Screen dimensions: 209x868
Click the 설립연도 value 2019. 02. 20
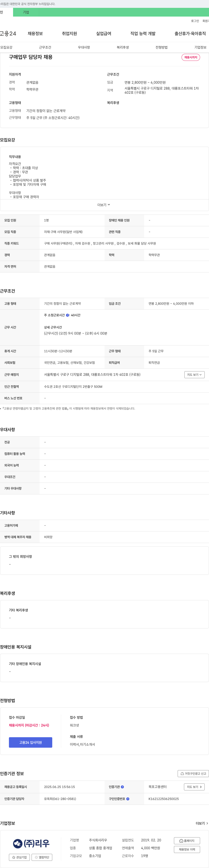(x=151, y=840)
